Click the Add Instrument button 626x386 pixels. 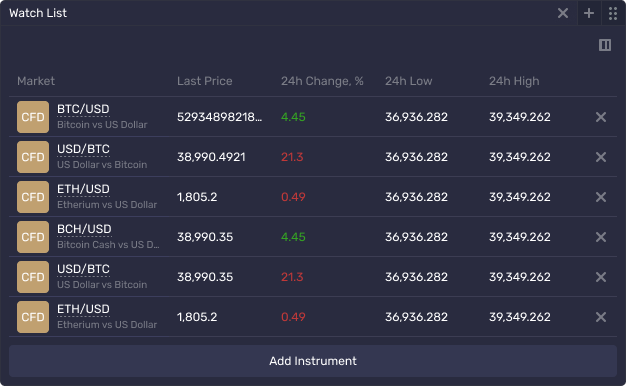(313, 361)
